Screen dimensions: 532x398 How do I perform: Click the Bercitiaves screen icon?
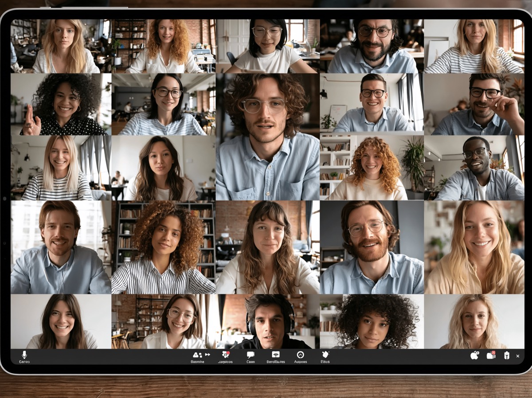click(276, 355)
